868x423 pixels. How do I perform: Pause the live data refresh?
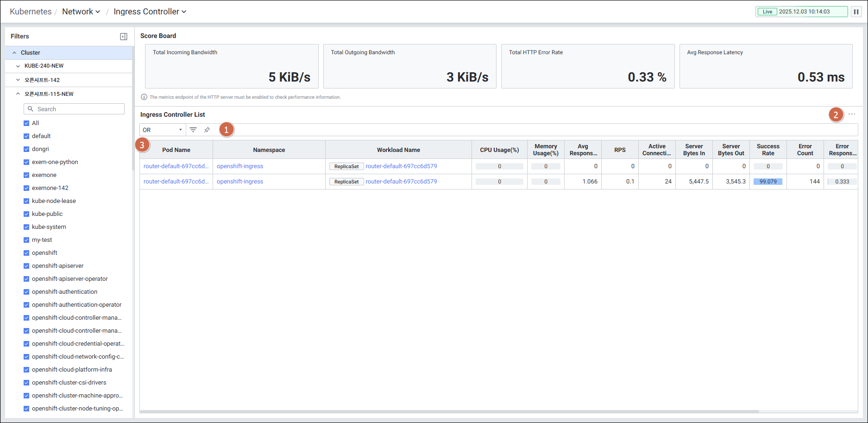click(856, 12)
